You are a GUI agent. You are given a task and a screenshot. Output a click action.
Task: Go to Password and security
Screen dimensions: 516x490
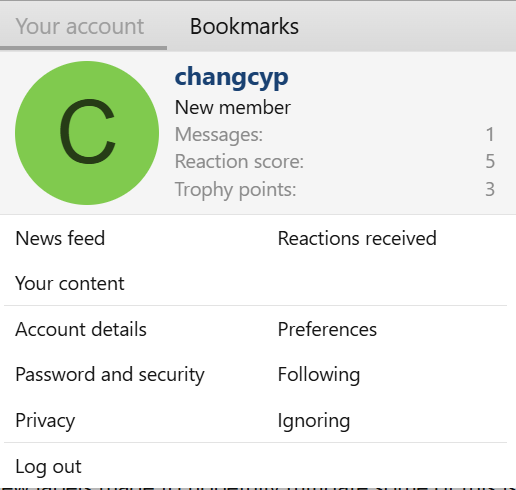click(110, 375)
